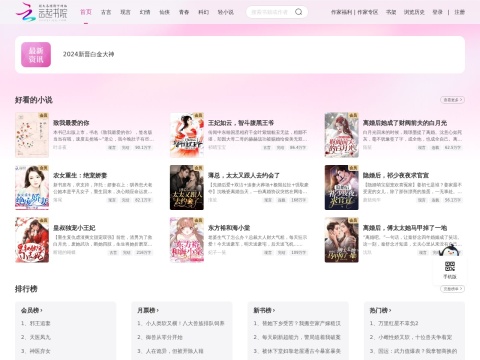
Task: Open the 2024新晋白金大神 news headline
Action: coord(88,54)
